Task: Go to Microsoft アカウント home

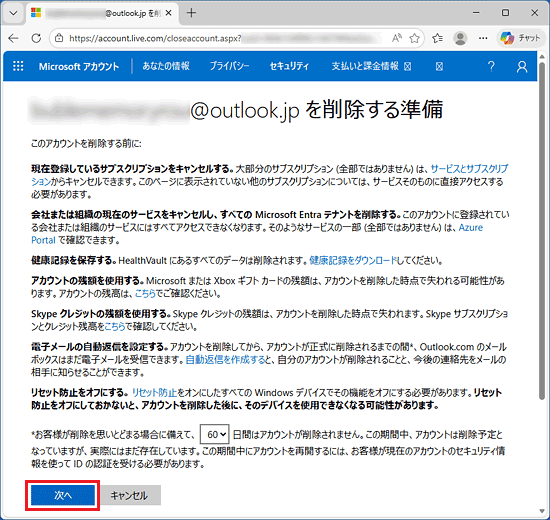Action: point(79,66)
